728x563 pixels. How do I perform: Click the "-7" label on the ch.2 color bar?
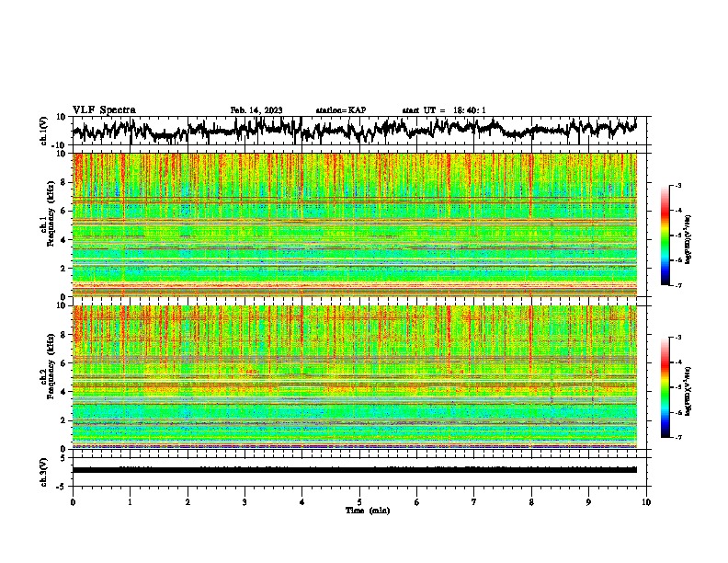tap(678, 437)
